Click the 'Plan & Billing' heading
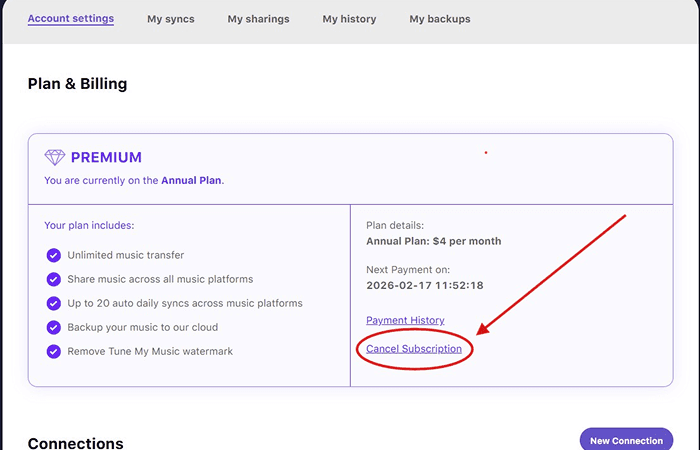The image size is (700, 450). [x=77, y=84]
